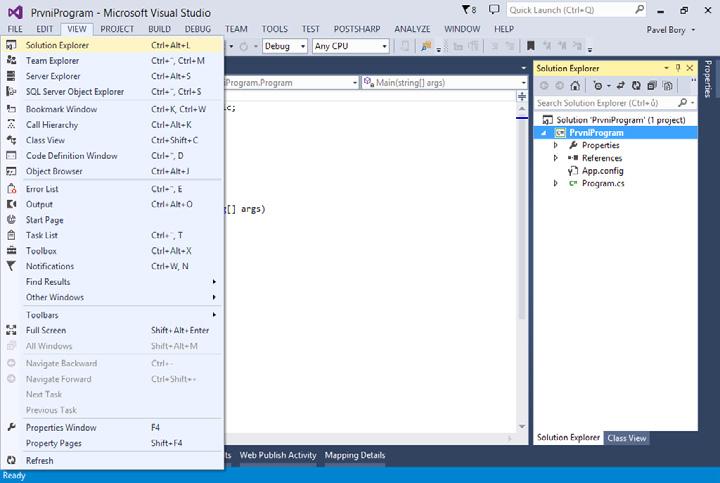
Task: Expand the Toolbars submenu
Action: tap(112, 315)
